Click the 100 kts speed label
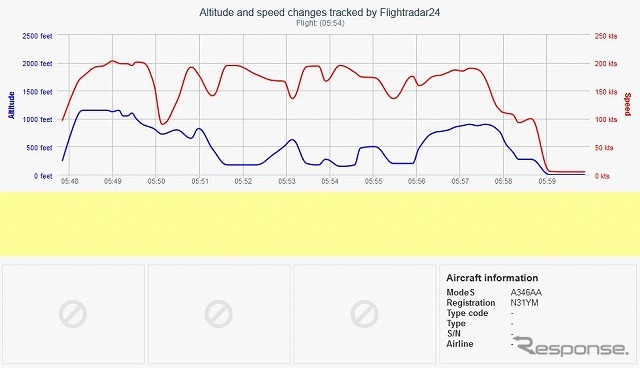The height and width of the screenshot is (368, 640). [x=606, y=120]
